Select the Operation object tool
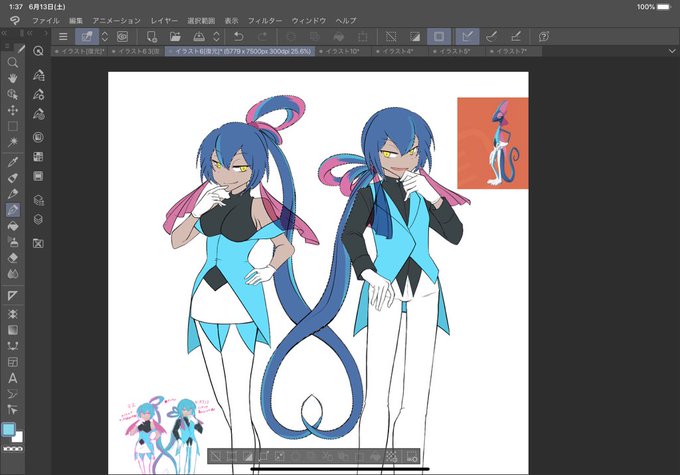The width and height of the screenshot is (680, 475). pyautogui.click(x=13, y=94)
